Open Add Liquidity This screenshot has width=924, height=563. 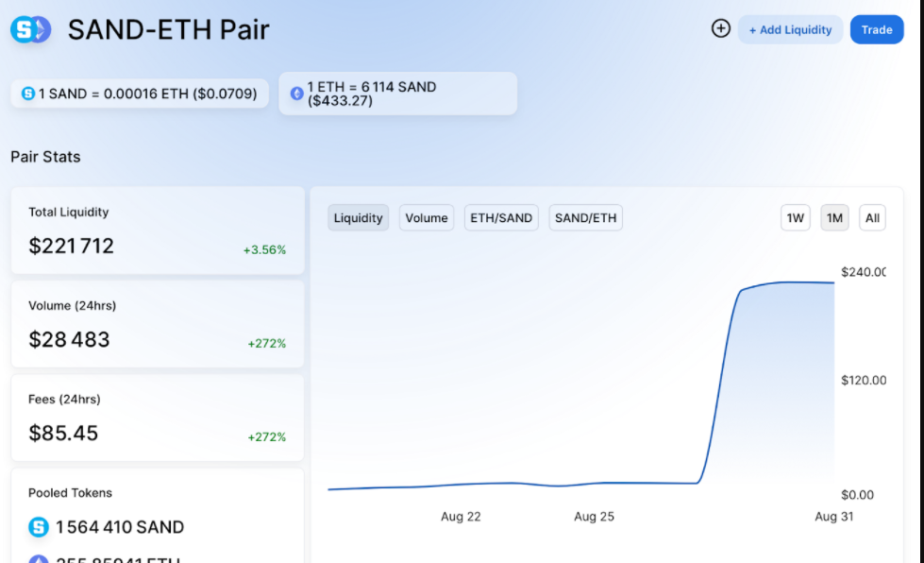click(790, 29)
